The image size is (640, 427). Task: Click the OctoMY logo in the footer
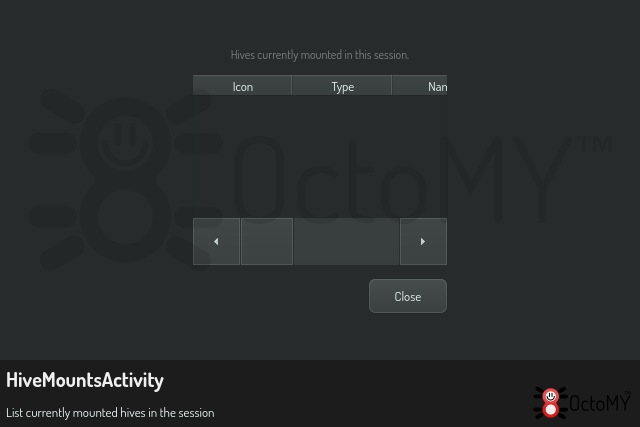tap(582, 403)
